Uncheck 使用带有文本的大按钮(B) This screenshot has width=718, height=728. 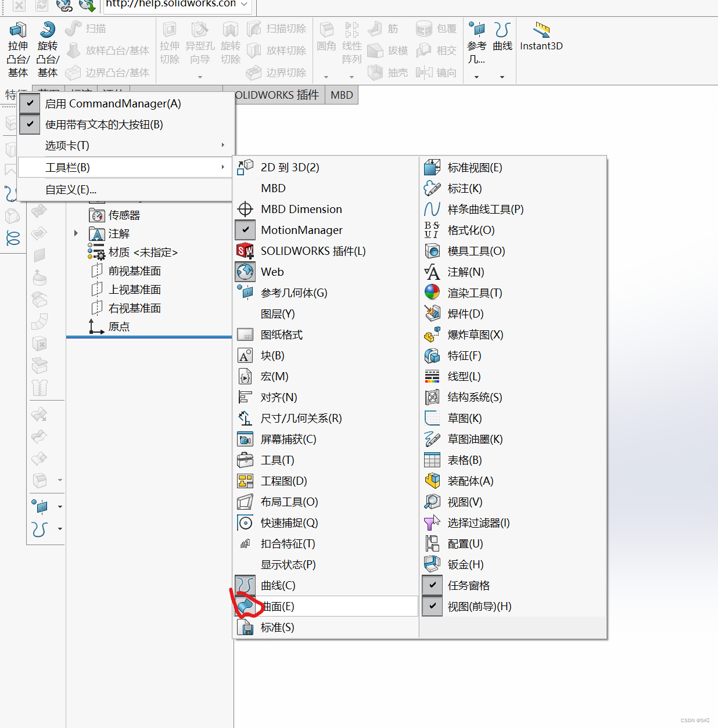[x=125, y=124]
